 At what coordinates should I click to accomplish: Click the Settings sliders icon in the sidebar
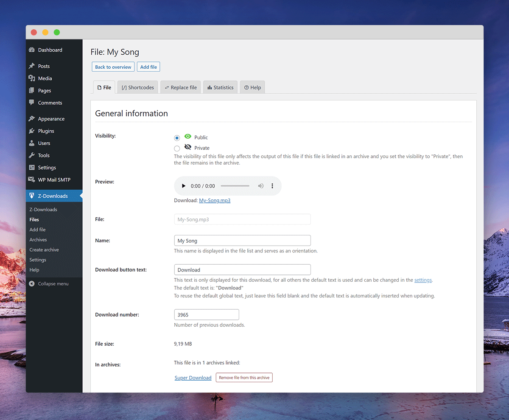[32, 168]
